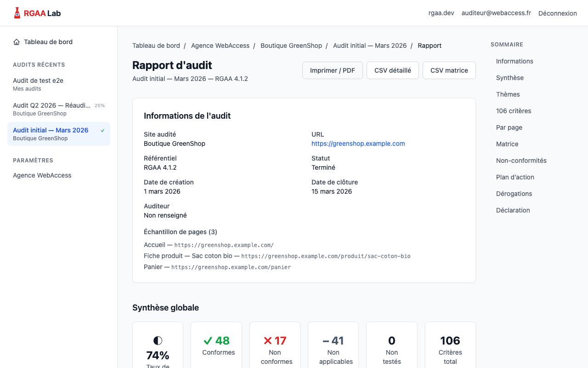588x368 pixels.
Task: Navigate to Boutique GreenShop via breadcrumb
Action: point(291,46)
